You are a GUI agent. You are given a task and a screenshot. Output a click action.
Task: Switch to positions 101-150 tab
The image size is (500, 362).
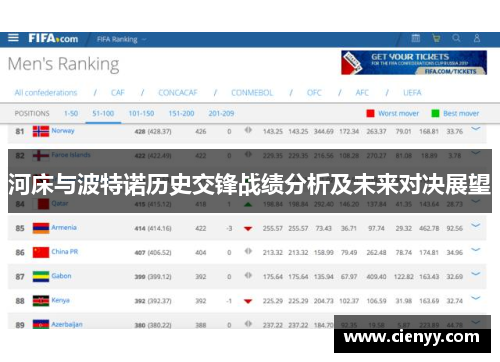click(x=141, y=113)
